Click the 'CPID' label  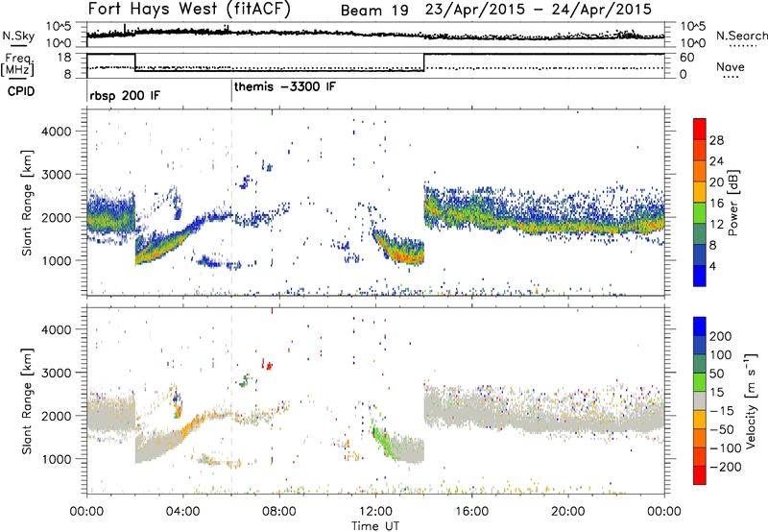coord(21,91)
